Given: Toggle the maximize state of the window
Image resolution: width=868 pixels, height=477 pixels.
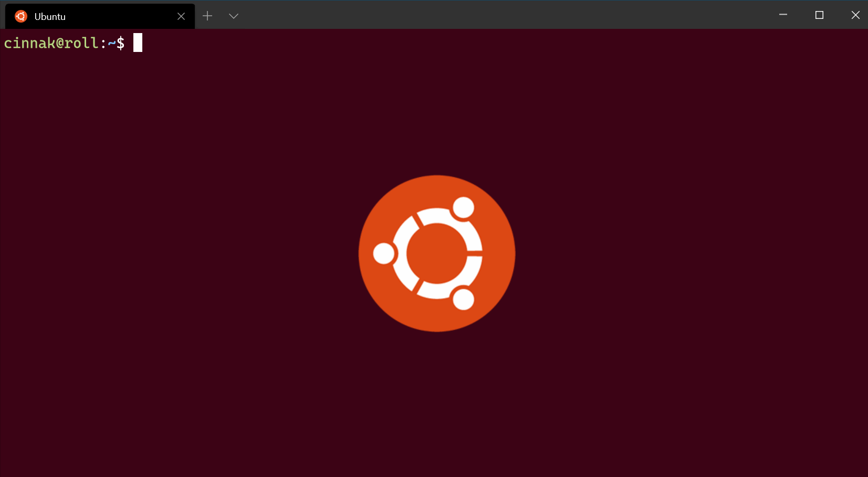Looking at the screenshot, I should tap(819, 15).
